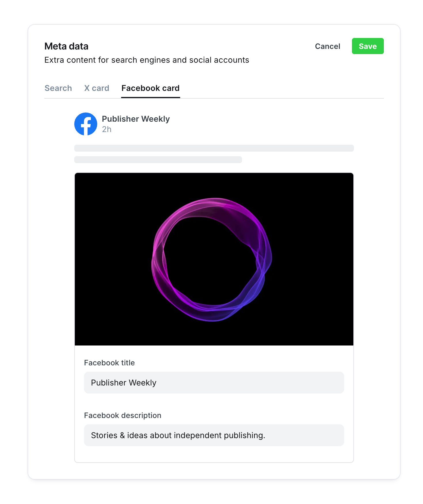Select the Facebook card tab

[150, 88]
